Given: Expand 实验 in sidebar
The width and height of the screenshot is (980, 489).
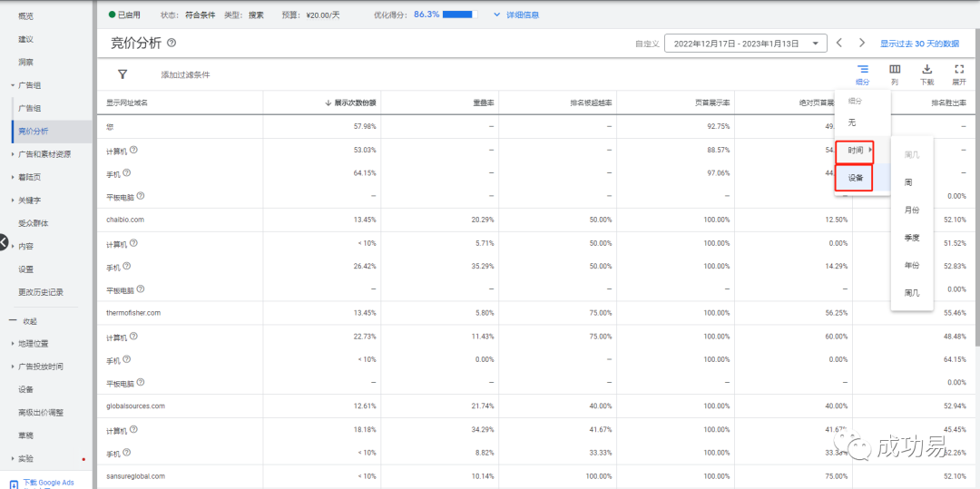Looking at the screenshot, I should click(x=13, y=458).
